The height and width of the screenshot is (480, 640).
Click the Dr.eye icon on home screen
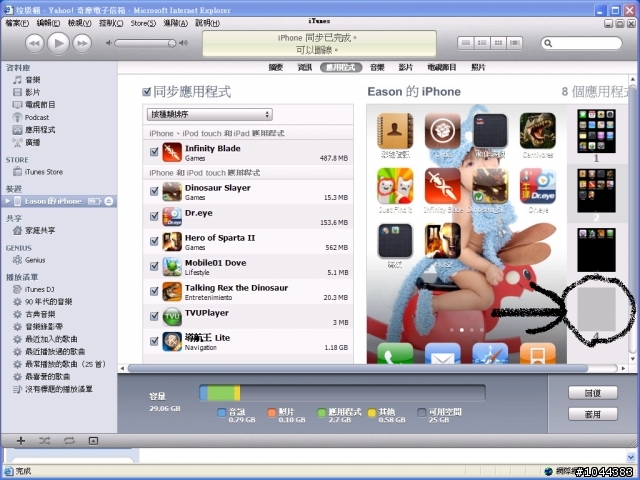538,186
